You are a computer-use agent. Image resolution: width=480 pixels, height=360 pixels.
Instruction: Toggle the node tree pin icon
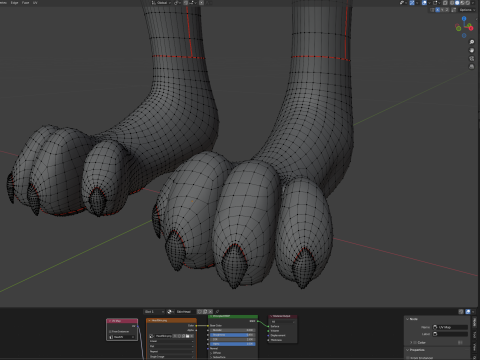tap(217, 312)
